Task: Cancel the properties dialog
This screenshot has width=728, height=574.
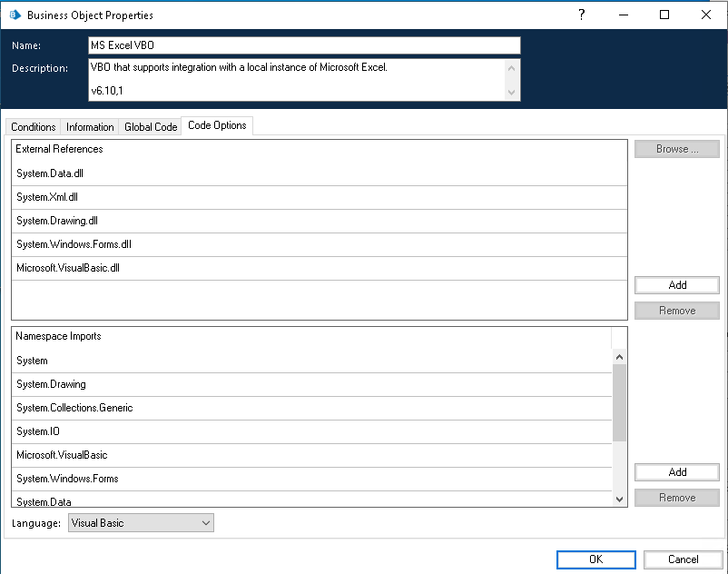Action: [683, 559]
